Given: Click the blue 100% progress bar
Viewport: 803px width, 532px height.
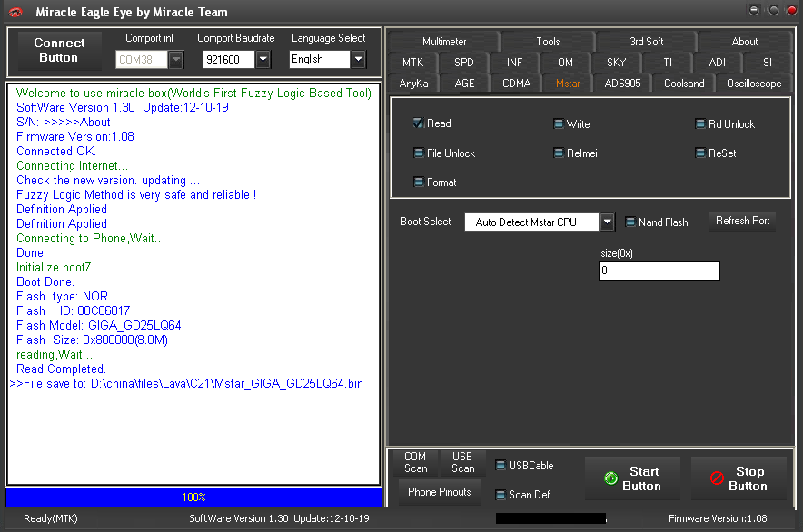Looking at the screenshot, I should tap(193, 498).
